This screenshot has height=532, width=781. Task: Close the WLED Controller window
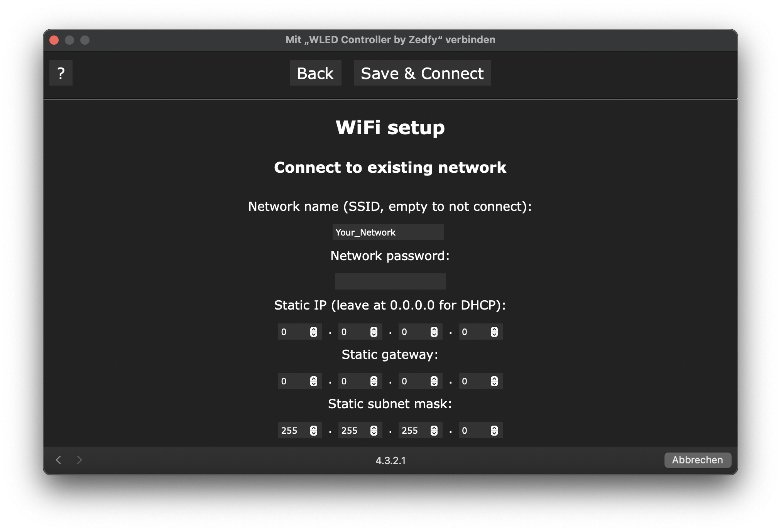[54, 40]
